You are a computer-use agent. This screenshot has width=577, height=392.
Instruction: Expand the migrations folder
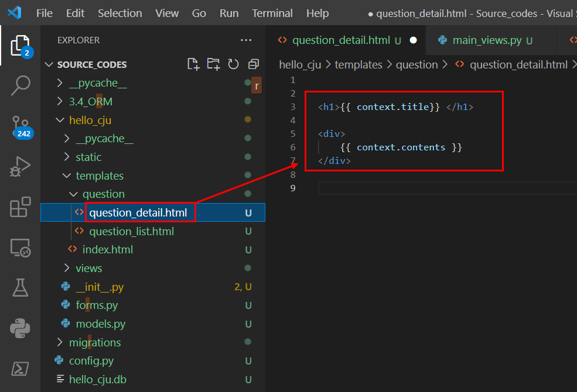tap(60, 342)
